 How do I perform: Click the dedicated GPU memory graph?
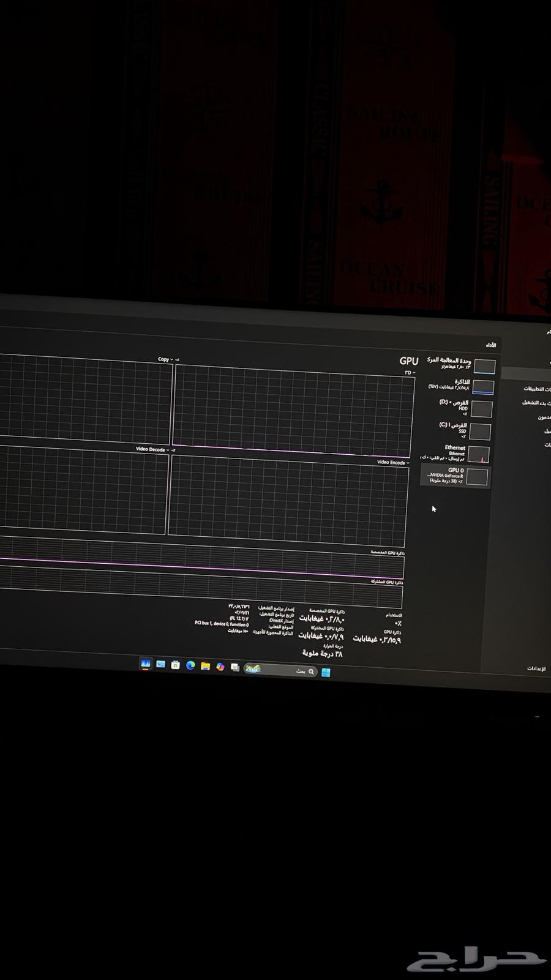click(x=201, y=558)
